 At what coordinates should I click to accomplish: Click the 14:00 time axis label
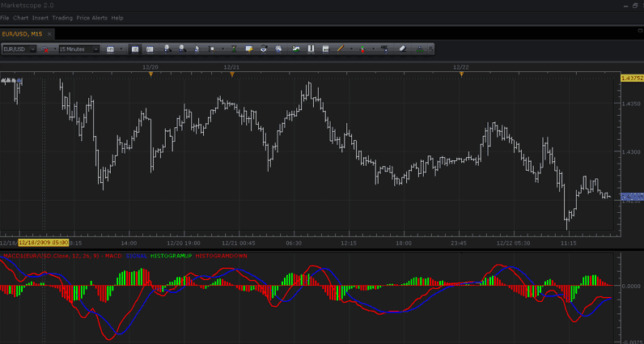129,244
